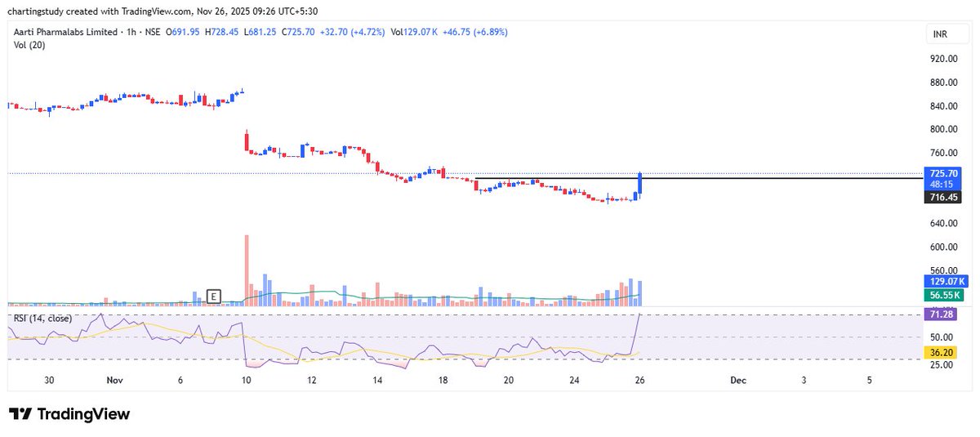Click the 800.00 price axis label
This screenshot has height=437, width=980.
pos(943,129)
